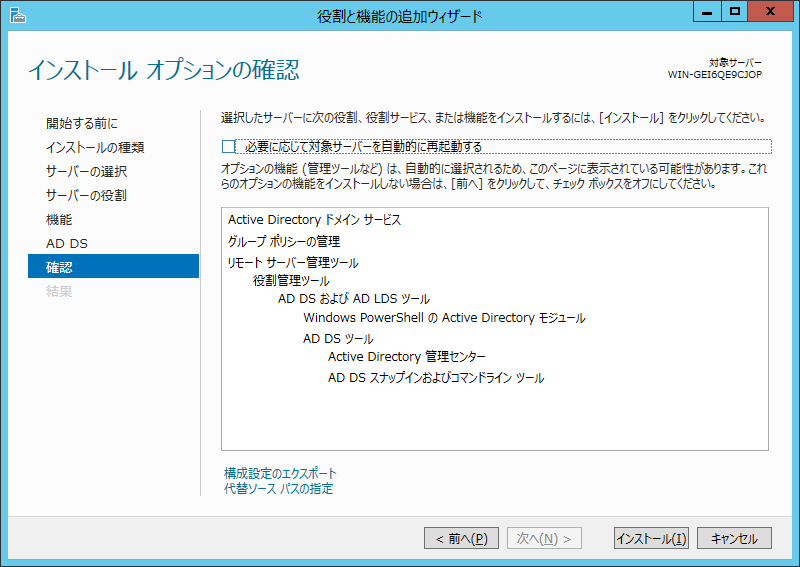This screenshot has height=567, width=800.
Task: Select リモート サーバー管理ツール list entry
Action: (x=293, y=263)
